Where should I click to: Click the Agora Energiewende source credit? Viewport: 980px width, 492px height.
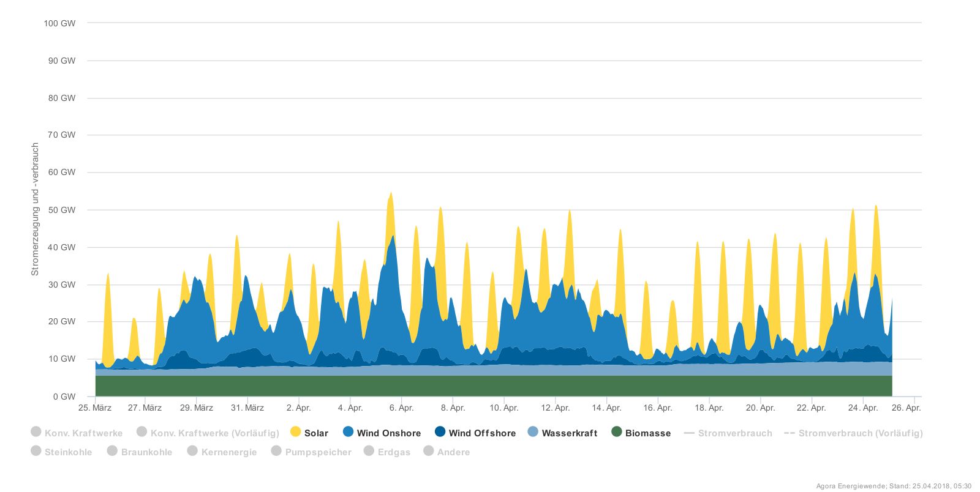pos(894,486)
